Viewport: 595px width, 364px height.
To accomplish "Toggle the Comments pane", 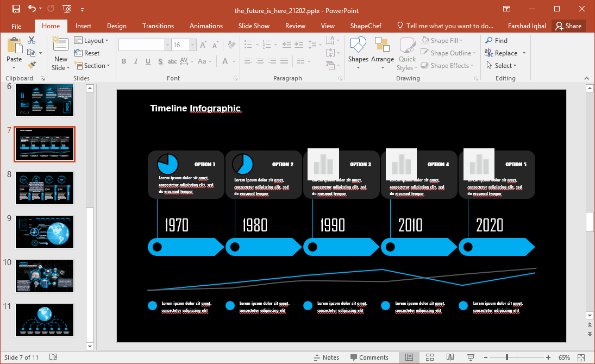I will (x=369, y=357).
